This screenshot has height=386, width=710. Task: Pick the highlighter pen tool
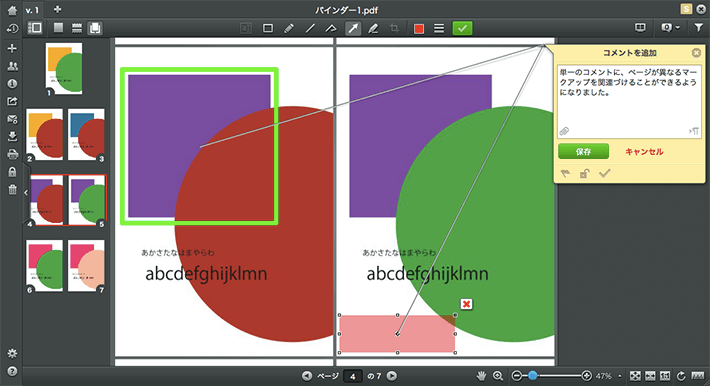(x=373, y=29)
